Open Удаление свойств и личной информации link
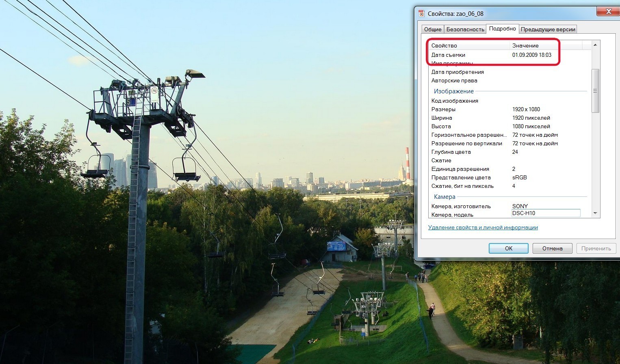This screenshot has width=620, height=364. (x=483, y=227)
